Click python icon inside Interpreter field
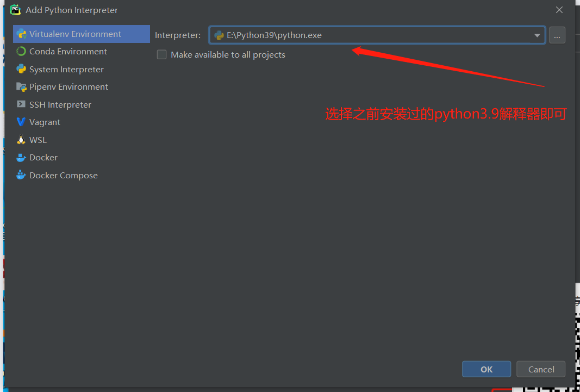 coord(219,35)
